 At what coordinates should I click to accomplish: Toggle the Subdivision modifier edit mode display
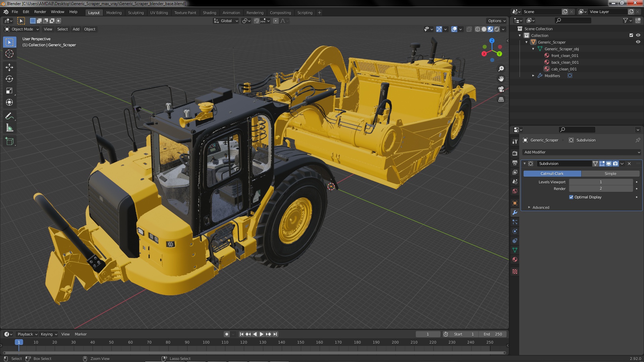click(602, 164)
